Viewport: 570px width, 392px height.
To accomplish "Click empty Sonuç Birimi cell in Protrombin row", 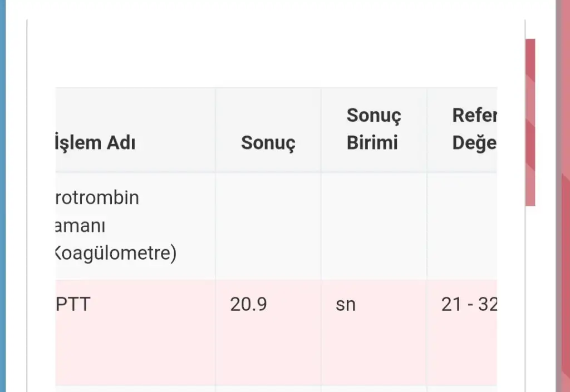I will tap(374, 226).
